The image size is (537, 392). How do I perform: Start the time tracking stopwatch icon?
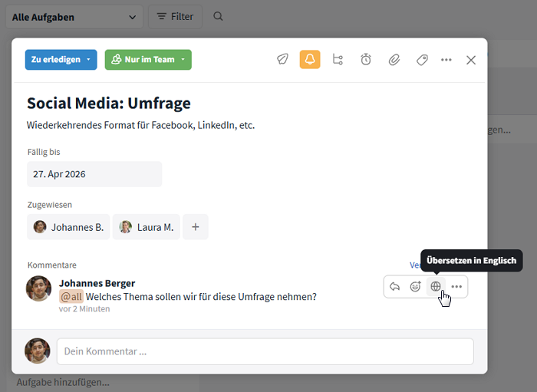[x=366, y=60]
